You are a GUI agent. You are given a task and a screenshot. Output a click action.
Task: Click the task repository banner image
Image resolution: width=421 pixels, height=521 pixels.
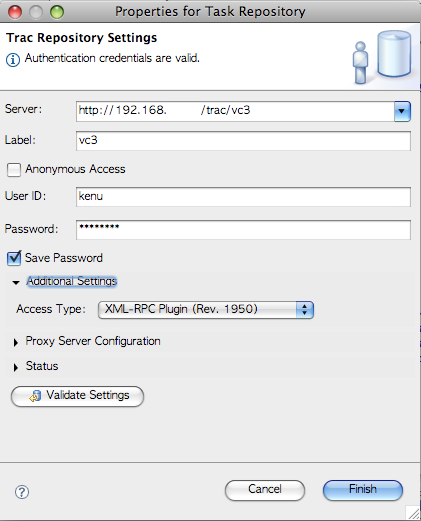click(x=382, y=57)
